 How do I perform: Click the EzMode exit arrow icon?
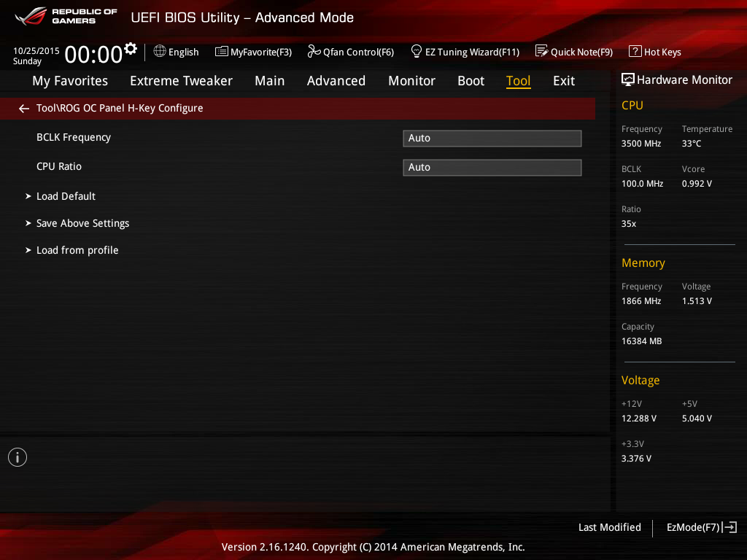pyautogui.click(x=729, y=527)
